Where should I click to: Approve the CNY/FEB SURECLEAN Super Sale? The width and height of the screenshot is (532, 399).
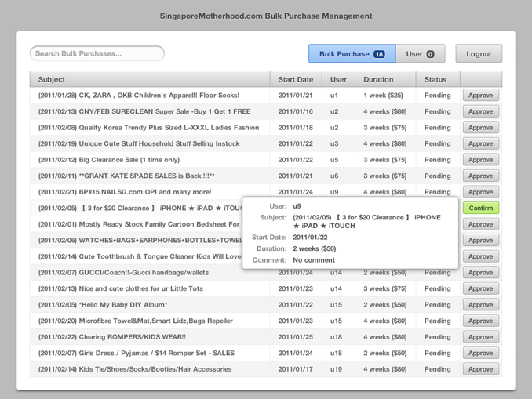tap(481, 111)
